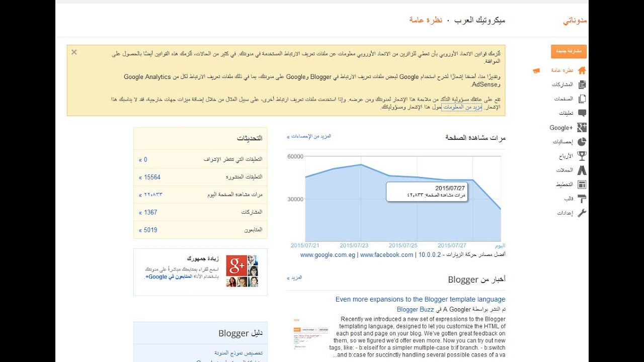Click the home icon beside نظرة عامة
The width and height of the screenshot is (644, 362).
[x=582, y=70]
